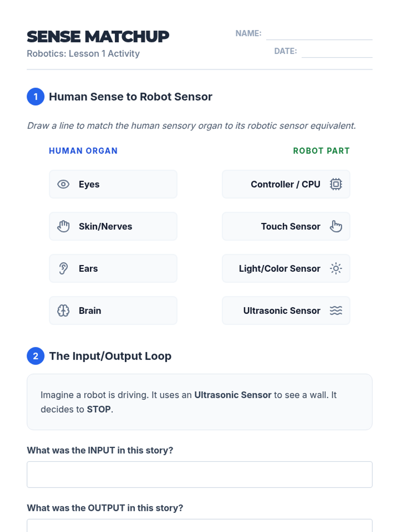Click the eye icon beside Eyes

63,184
